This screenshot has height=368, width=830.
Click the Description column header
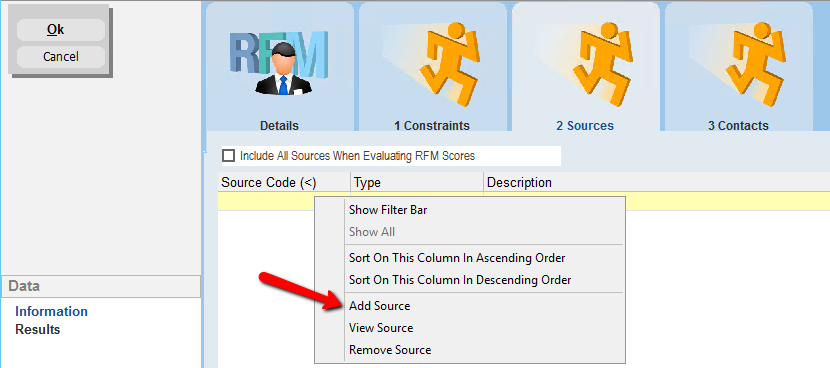pos(656,183)
